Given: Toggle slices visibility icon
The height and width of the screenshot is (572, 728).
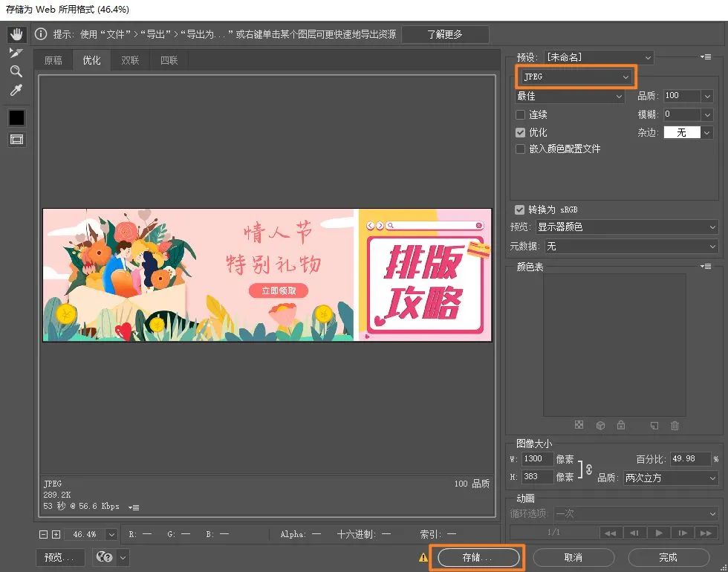Looking at the screenshot, I should click(x=16, y=140).
